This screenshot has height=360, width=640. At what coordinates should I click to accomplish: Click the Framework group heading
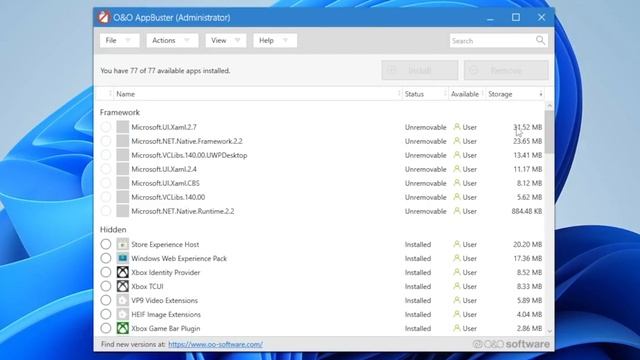120,112
